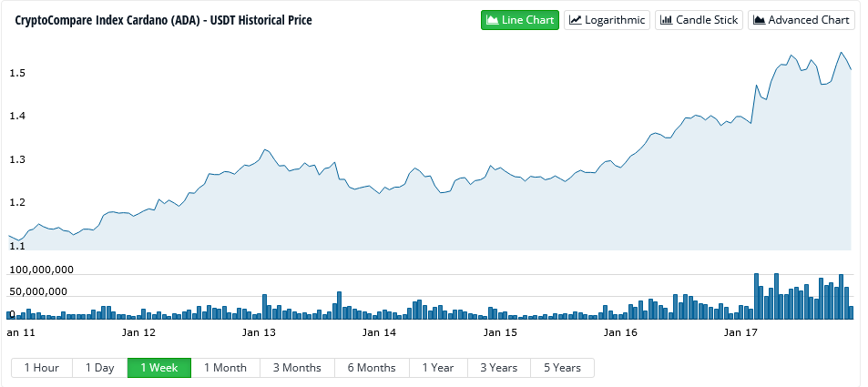The height and width of the screenshot is (387, 868).
Task: Click the Jan 13 date label
Action: point(259,332)
